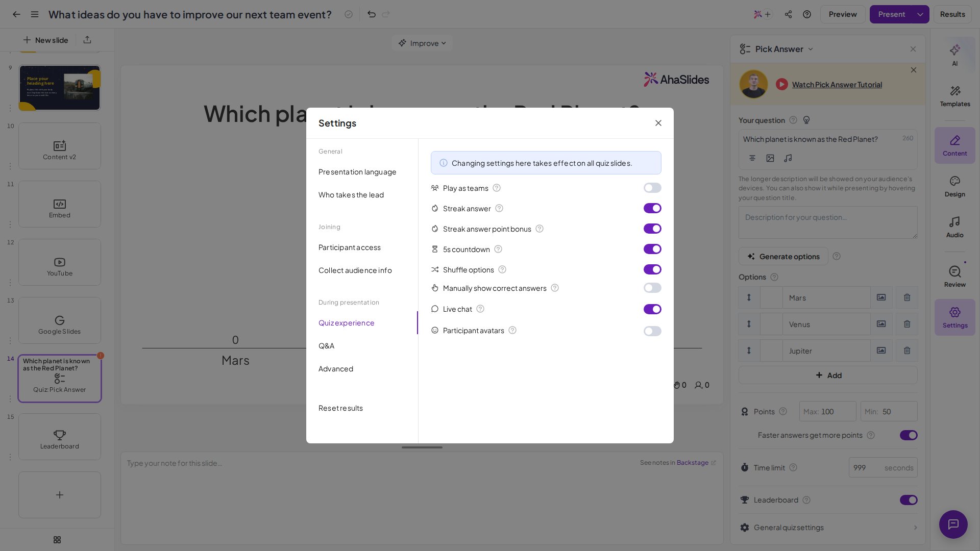The image size is (980, 551).
Task: Expand General quiz settings chevron
Action: (x=915, y=528)
